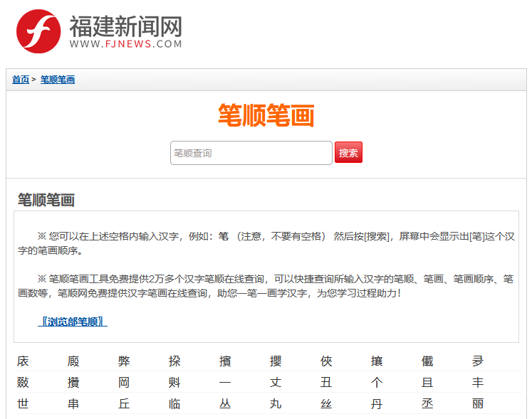Click the Fujian News red logo icon
532x419 pixels.
coord(38,31)
